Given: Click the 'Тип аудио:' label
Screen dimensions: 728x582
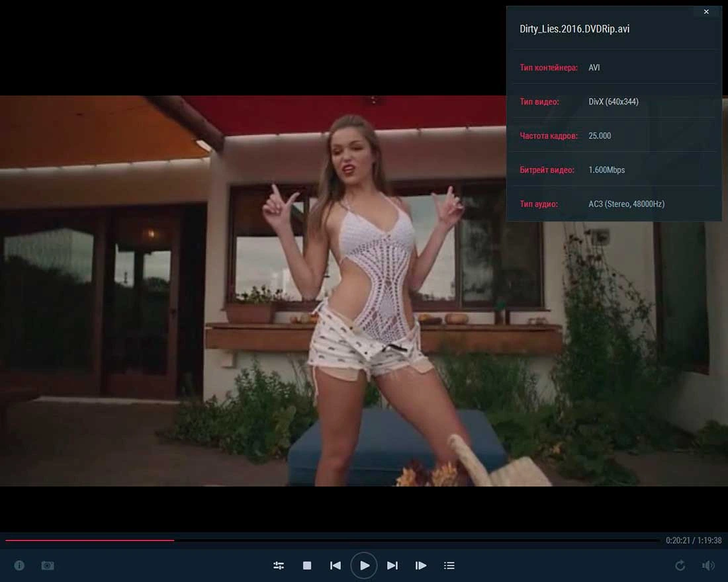Looking at the screenshot, I should point(539,204).
